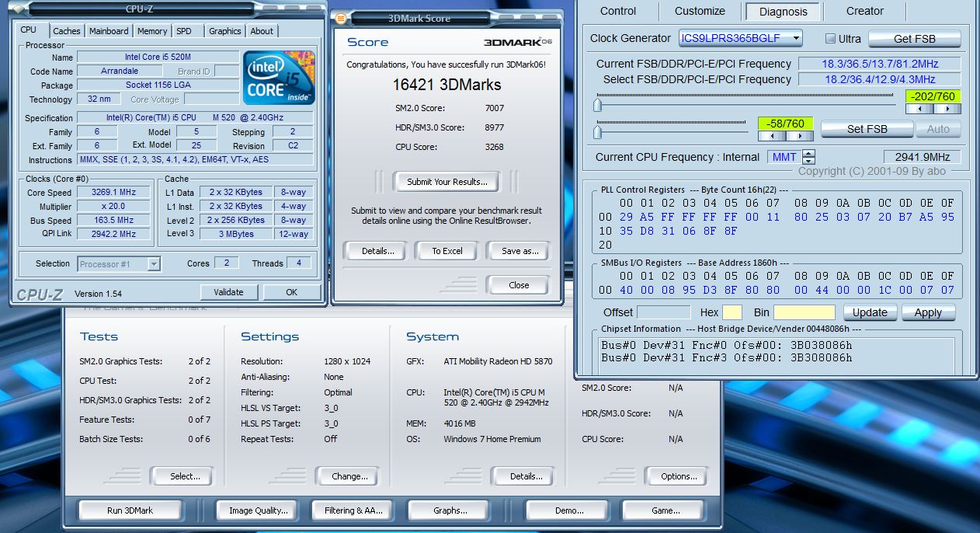Click the Graphs button
980x533 pixels.
[x=450, y=510]
